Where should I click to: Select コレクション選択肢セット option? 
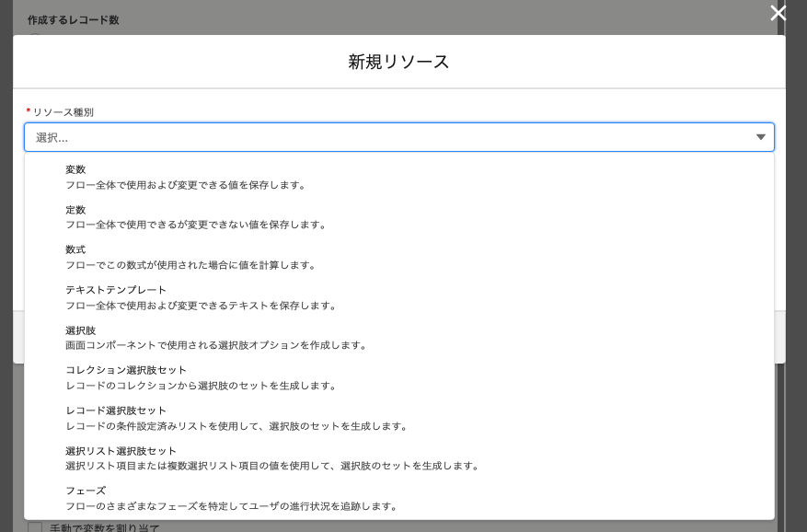(398, 378)
